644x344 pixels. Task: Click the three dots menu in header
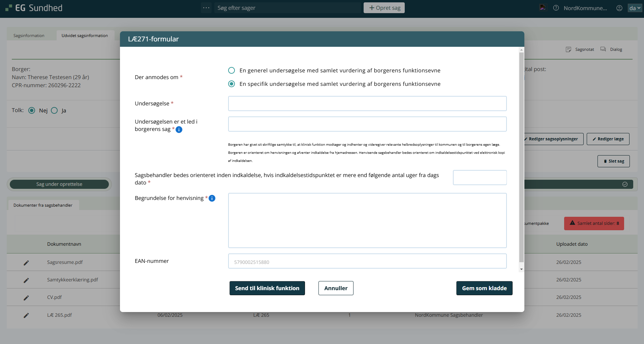click(206, 8)
